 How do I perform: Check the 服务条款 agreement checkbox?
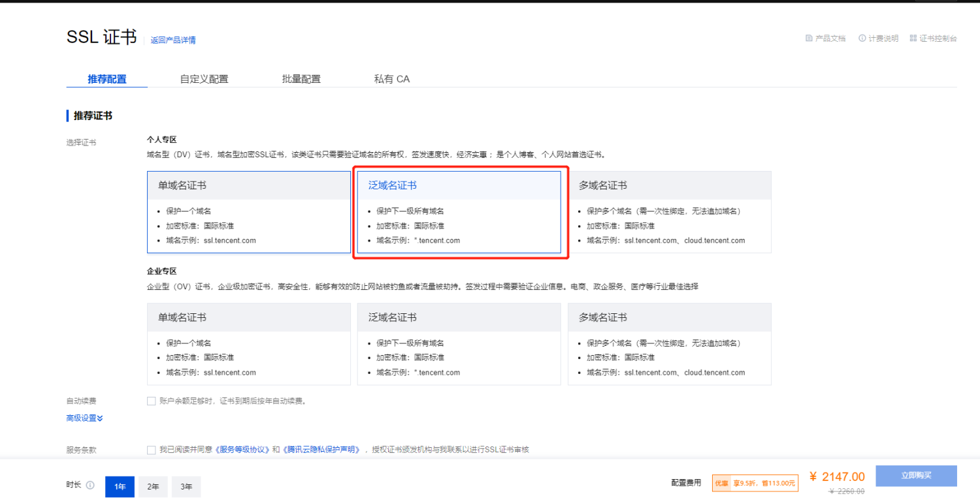pyautogui.click(x=152, y=450)
